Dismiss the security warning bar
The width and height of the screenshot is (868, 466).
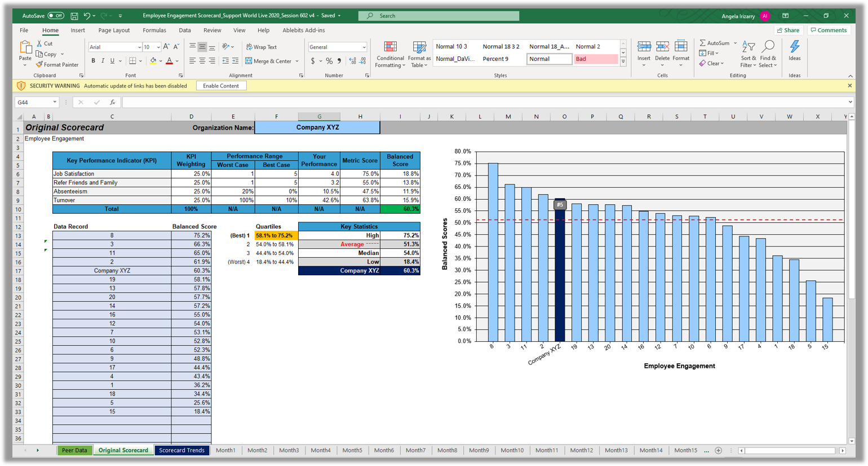tap(850, 86)
